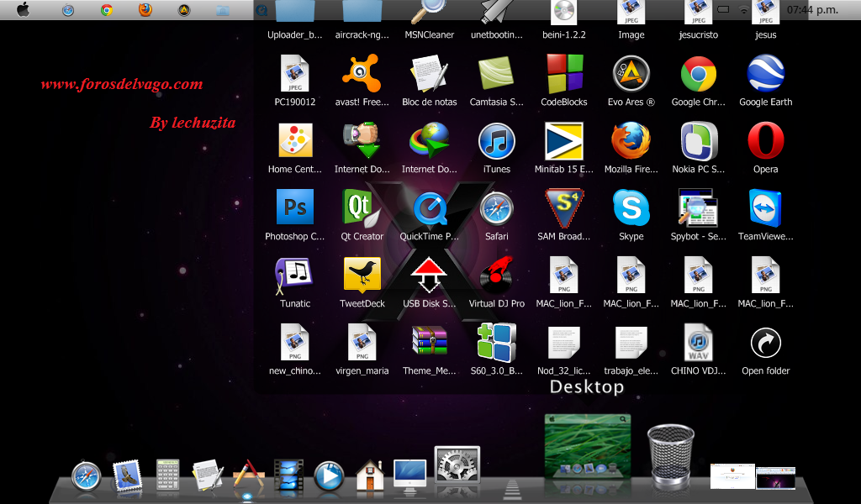Screen dimensions: 861x504
Task: Open Spybot Search & Destroy icon
Action: pos(697,207)
